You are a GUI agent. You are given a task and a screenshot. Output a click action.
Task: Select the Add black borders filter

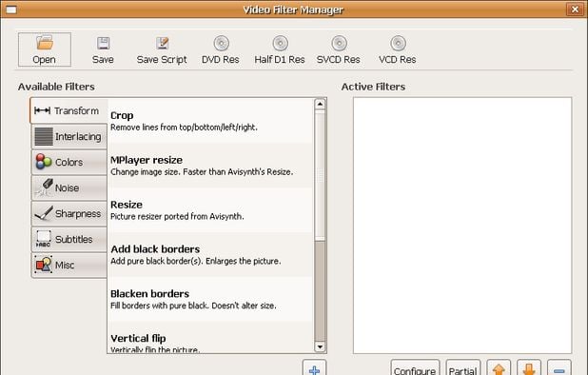tap(210, 255)
